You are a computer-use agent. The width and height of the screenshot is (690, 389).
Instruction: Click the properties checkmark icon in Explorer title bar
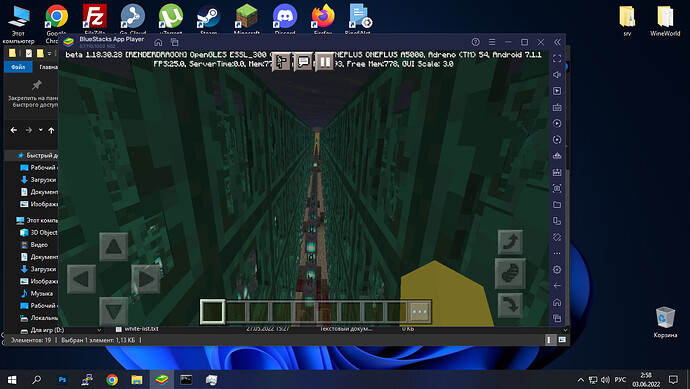[x=29, y=53]
